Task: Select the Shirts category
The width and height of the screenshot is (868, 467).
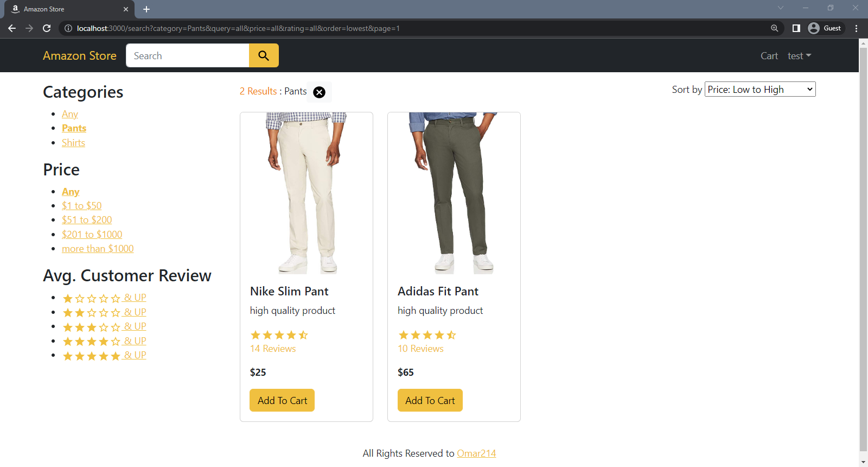Action: tap(73, 143)
